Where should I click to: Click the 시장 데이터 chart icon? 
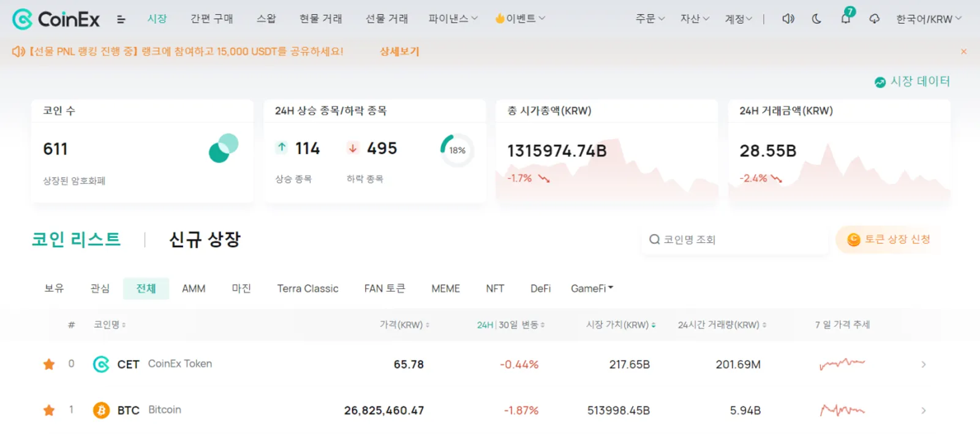pyautogui.click(x=880, y=82)
